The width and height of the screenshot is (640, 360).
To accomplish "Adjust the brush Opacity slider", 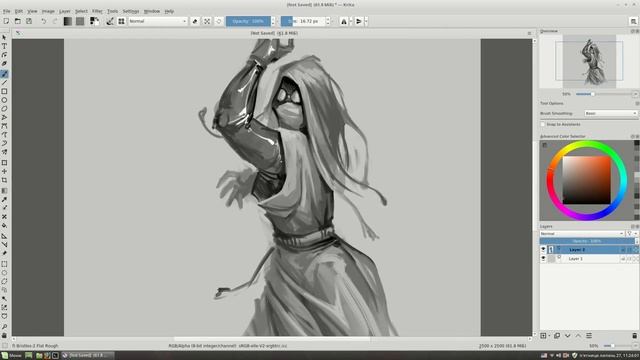I will point(248,21).
